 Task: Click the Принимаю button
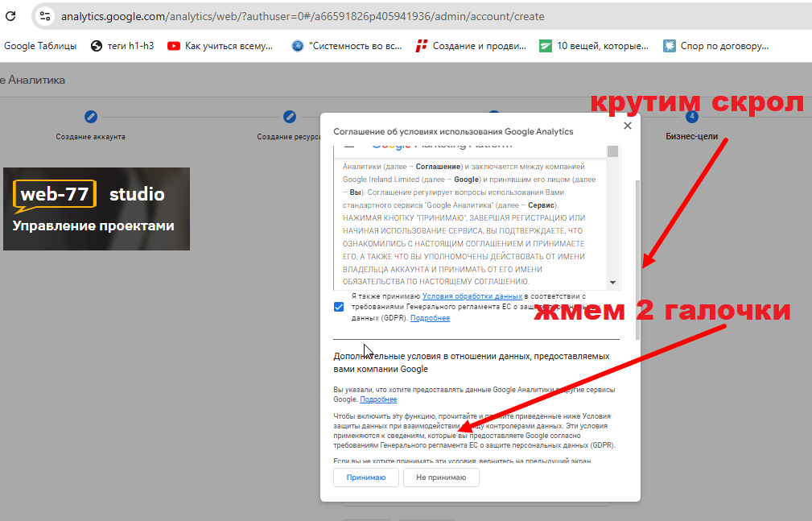coord(366,478)
